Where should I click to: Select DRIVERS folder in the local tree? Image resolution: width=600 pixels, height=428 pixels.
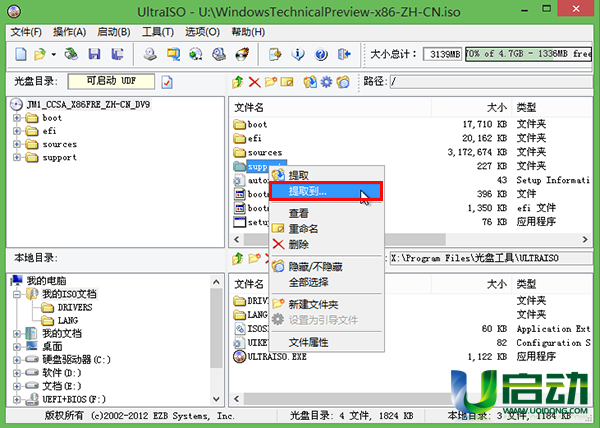click(75, 307)
